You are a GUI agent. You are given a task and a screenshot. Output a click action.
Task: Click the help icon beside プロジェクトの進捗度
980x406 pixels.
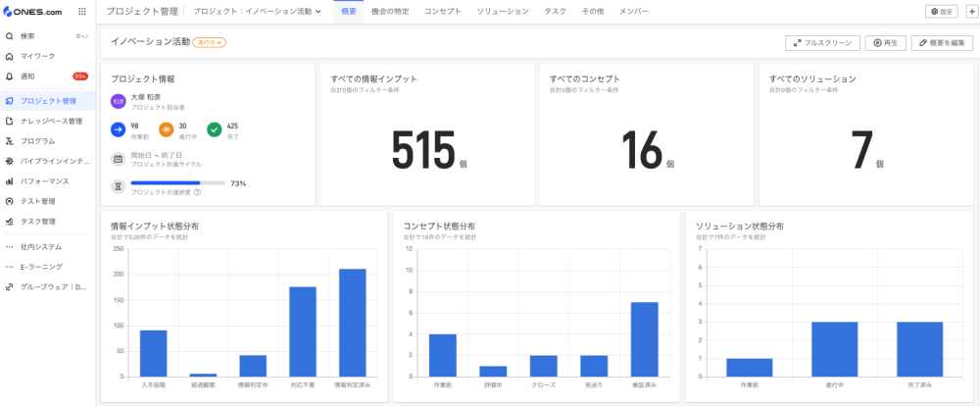197,192
